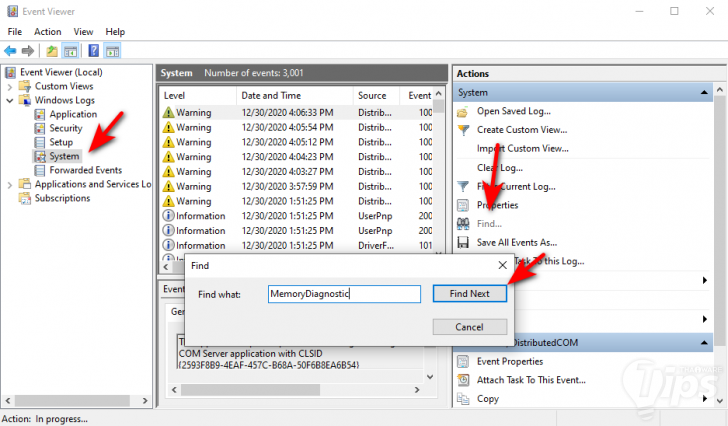This screenshot has height=426, width=728.
Task: Click Attach Task To This Event... action
Action: pyautogui.click(x=531, y=380)
